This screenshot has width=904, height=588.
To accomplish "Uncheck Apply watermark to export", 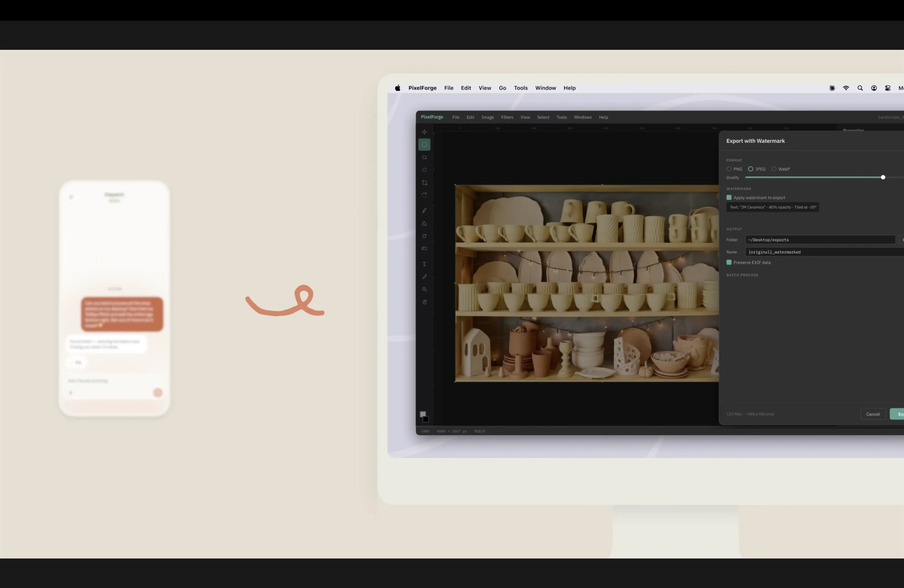I will [x=729, y=197].
